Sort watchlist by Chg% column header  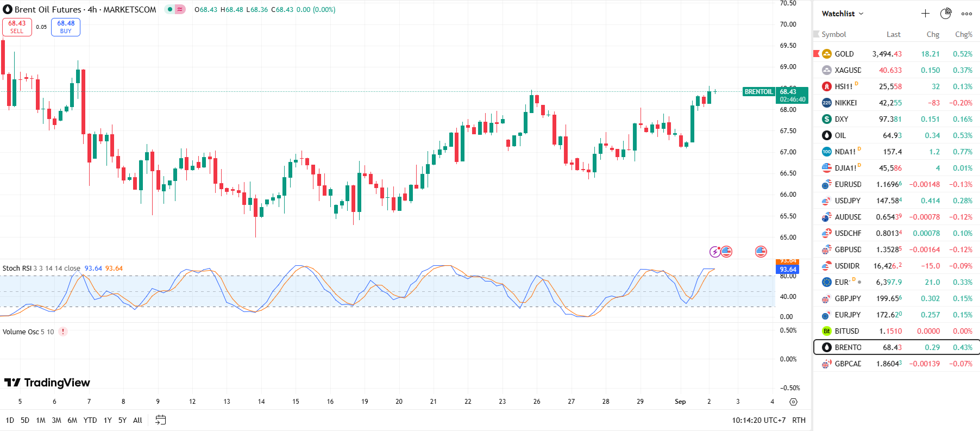click(963, 34)
